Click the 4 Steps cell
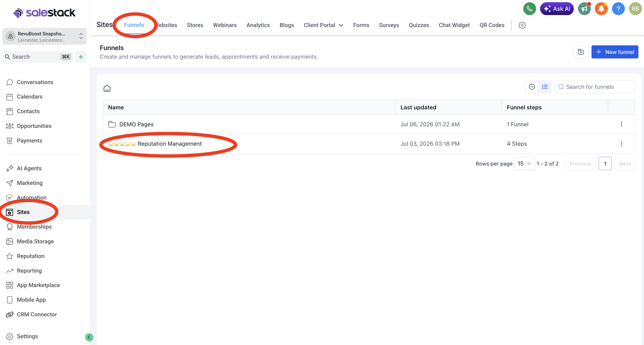644x345 pixels. (516, 144)
